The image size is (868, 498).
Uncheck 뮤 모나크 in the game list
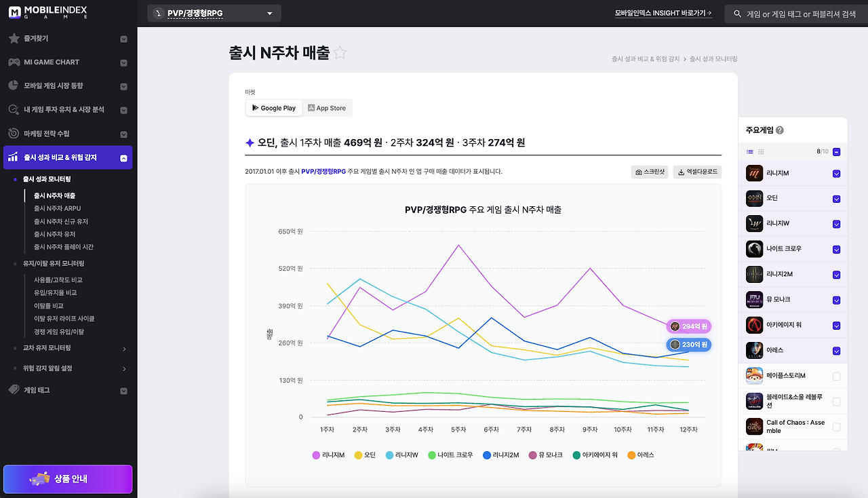click(836, 300)
